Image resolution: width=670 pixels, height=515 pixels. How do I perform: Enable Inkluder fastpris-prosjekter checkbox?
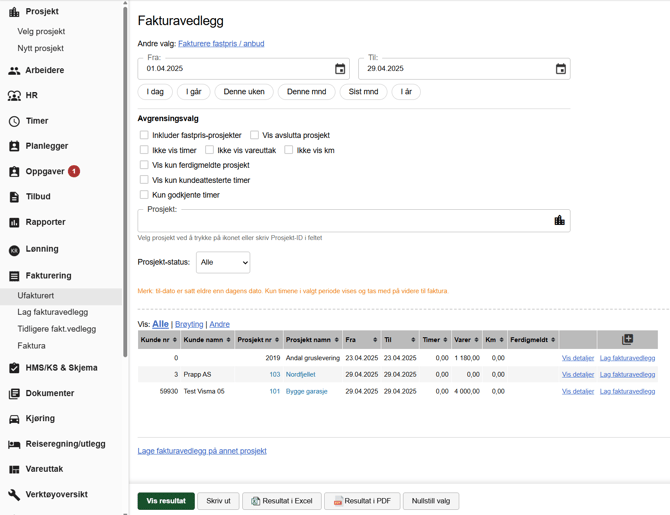(x=144, y=135)
